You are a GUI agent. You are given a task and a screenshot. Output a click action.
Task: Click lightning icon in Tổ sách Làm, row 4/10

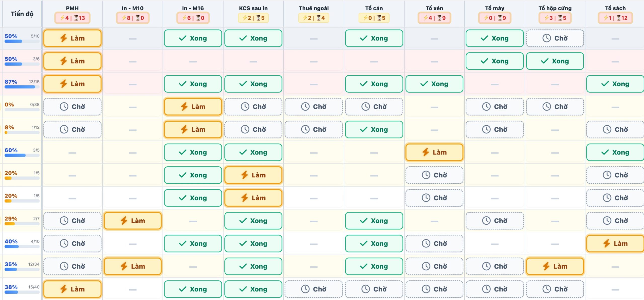click(607, 243)
